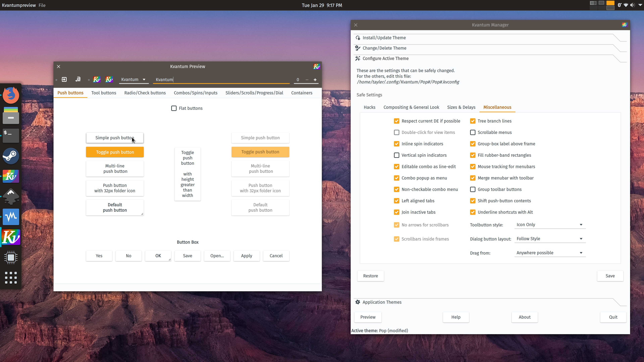
Task: Click the second Kv toolbar icon in Preview
Action: (x=109, y=79)
